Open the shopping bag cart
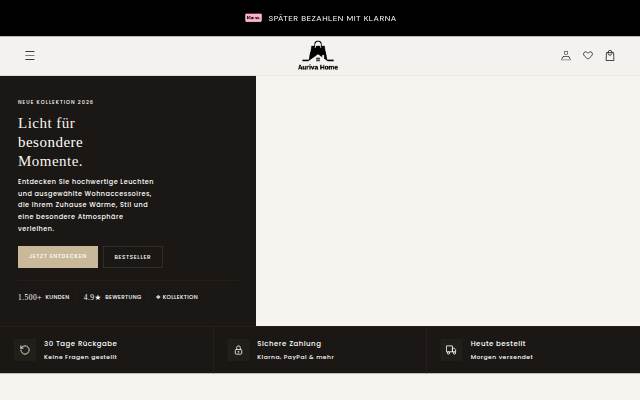Screen dimensions: 640x400 click(610, 56)
